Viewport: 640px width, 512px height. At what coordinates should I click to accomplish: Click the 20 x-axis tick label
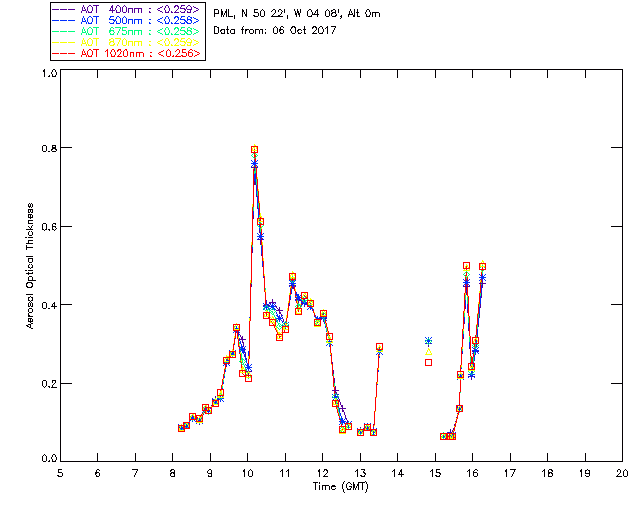point(622,473)
